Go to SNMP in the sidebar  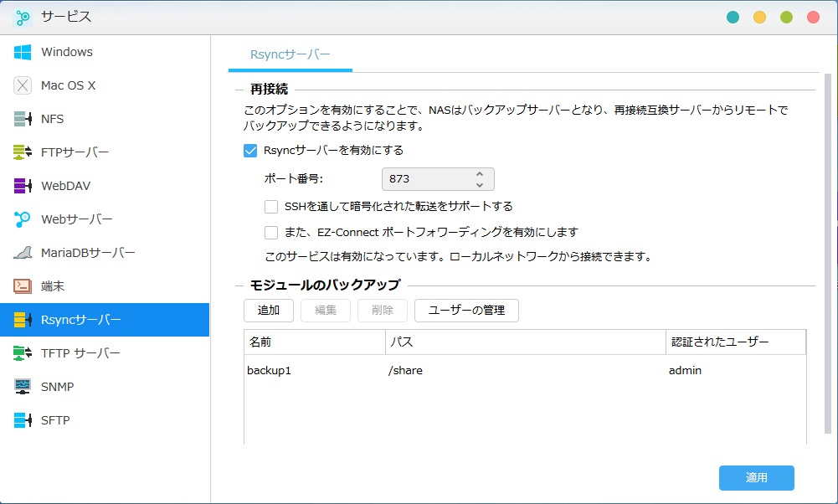click(57, 387)
